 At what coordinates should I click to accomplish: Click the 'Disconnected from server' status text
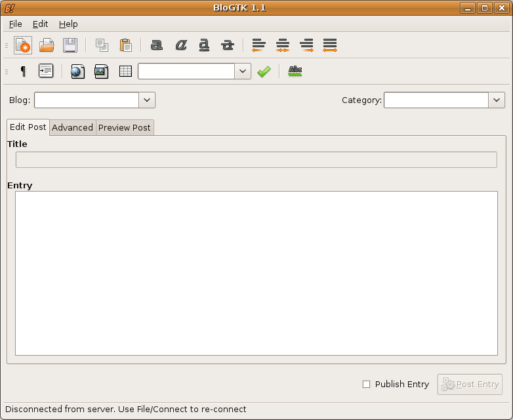126,409
